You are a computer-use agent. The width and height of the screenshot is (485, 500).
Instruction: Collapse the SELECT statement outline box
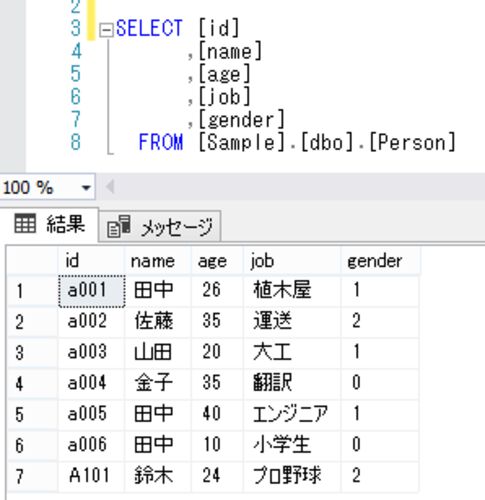106,31
